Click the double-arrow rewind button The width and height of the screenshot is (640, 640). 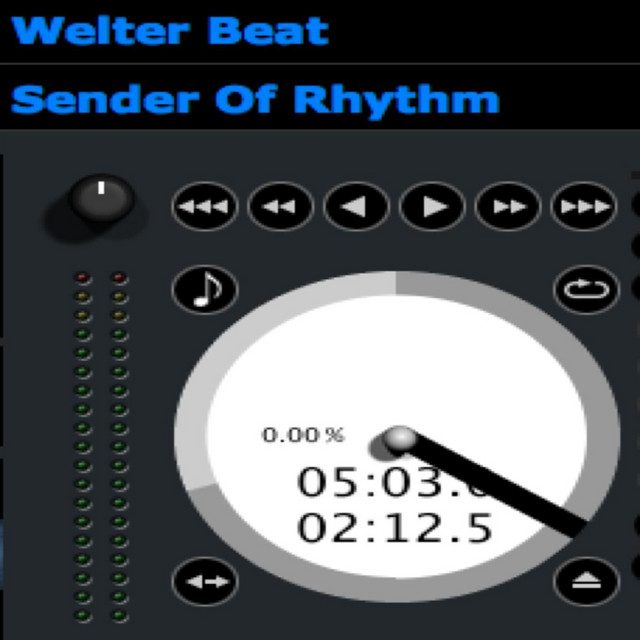280,207
